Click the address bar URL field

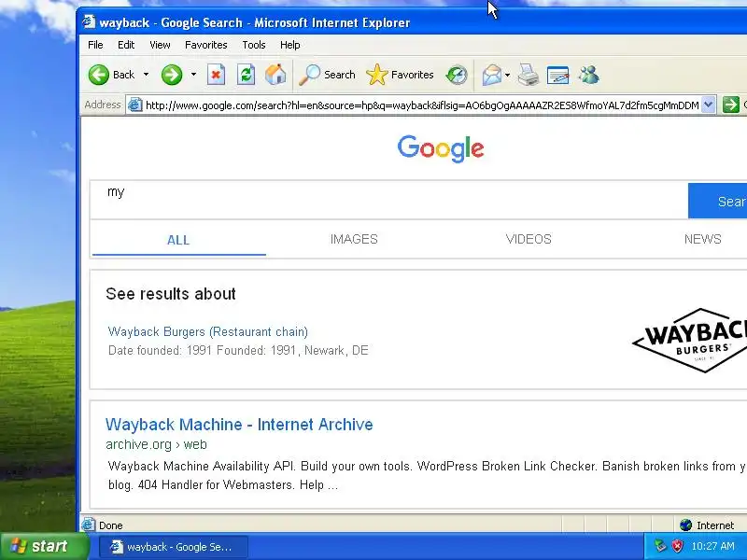422,105
